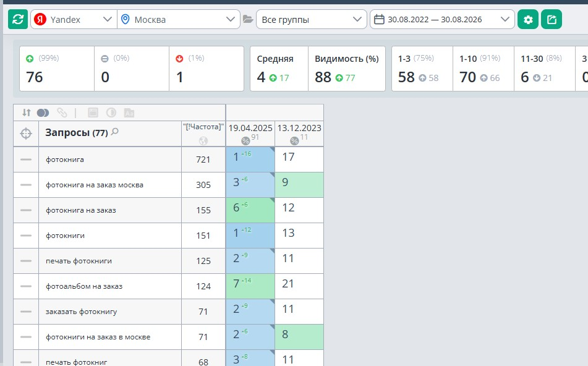Screen dimensions: 588x366
Task: Click the globe icon under Частота header
Action: [203, 141]
